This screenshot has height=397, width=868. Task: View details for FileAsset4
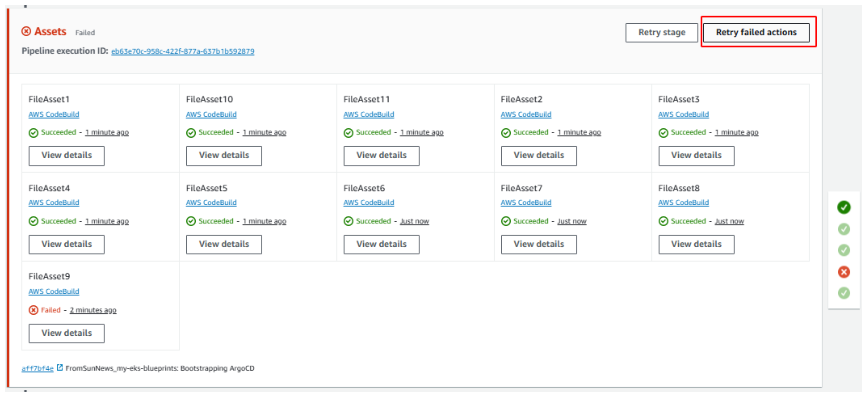66,244
